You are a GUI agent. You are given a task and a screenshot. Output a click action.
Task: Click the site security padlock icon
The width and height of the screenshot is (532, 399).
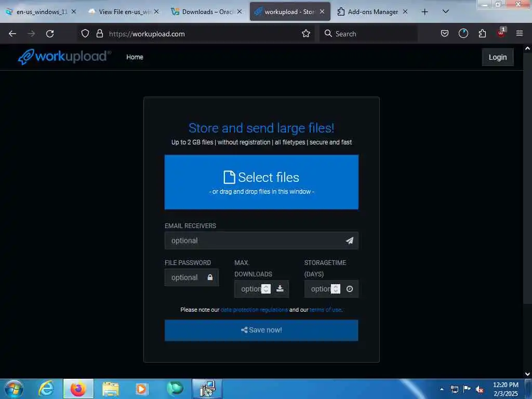(x=99, y=34)
